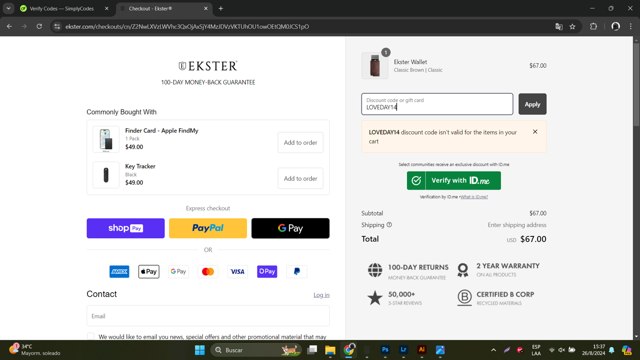Close the Verify Codes SimplyCodes tab

[x=107, y=9]
